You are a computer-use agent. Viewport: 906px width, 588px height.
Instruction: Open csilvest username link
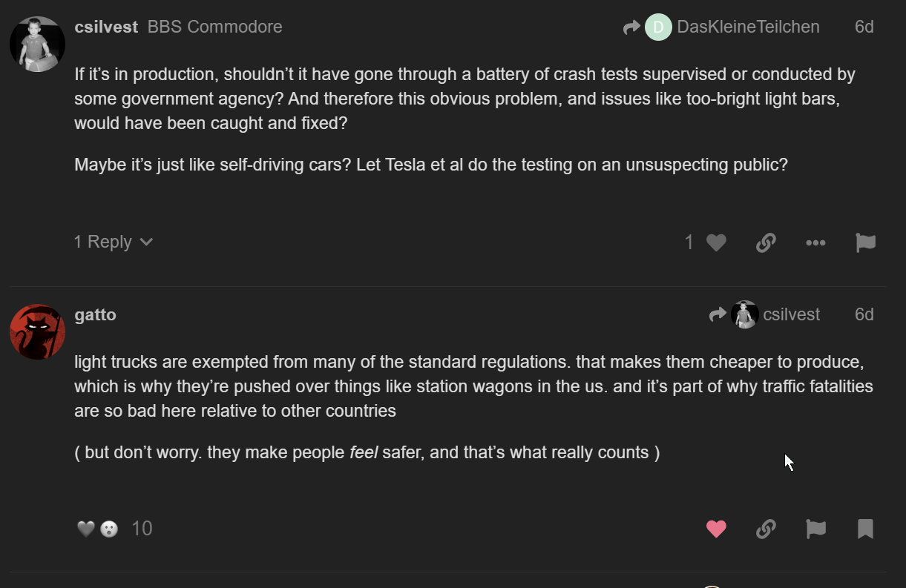tap(106, 27)
